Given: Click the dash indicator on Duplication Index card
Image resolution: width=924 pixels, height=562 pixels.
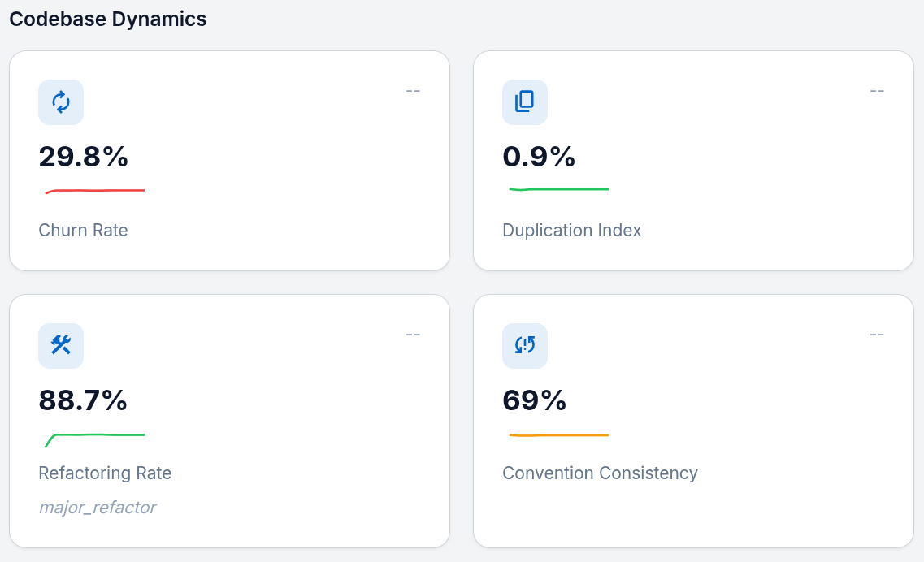Looking at the screenshot, I should coord(877,91).
